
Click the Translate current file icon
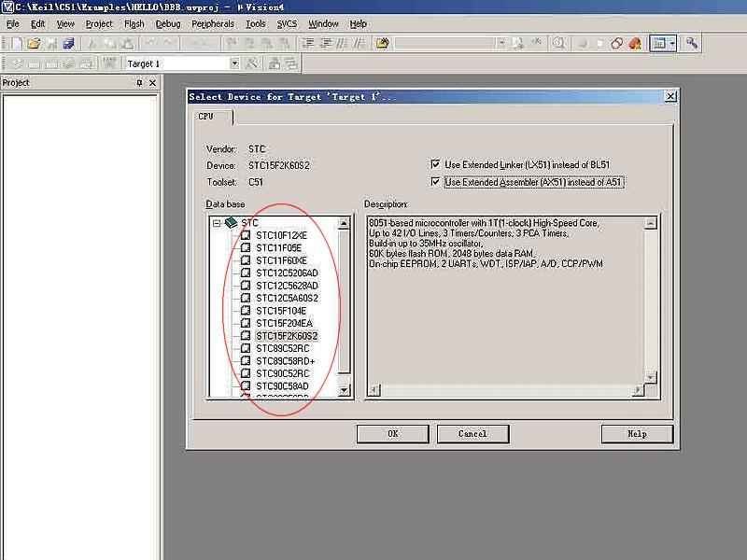17,63
